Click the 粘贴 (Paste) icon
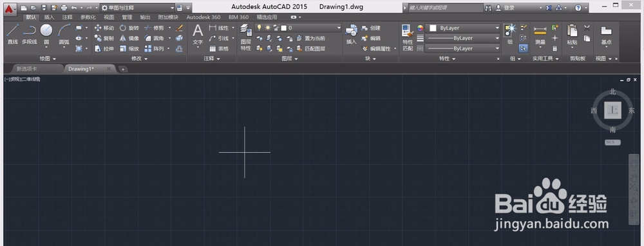 [x=572, y=35]
